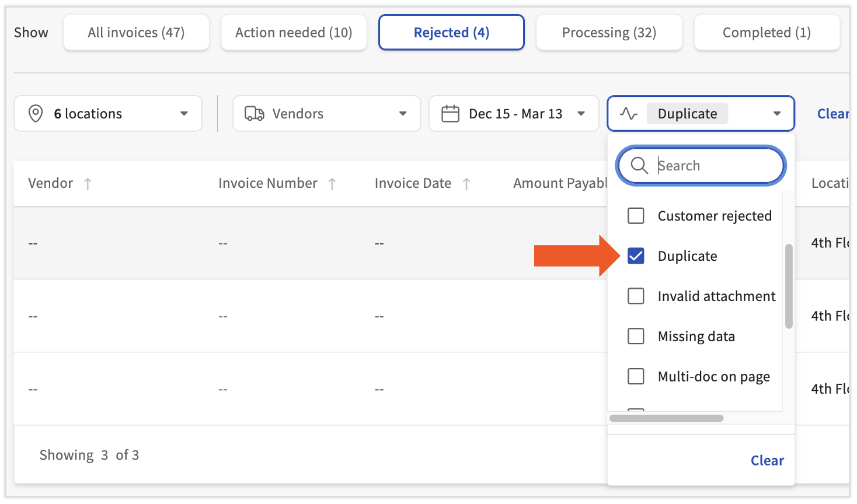Click the calendar icon in date filter
Screen dimensions: 857x504
[450, 114]
